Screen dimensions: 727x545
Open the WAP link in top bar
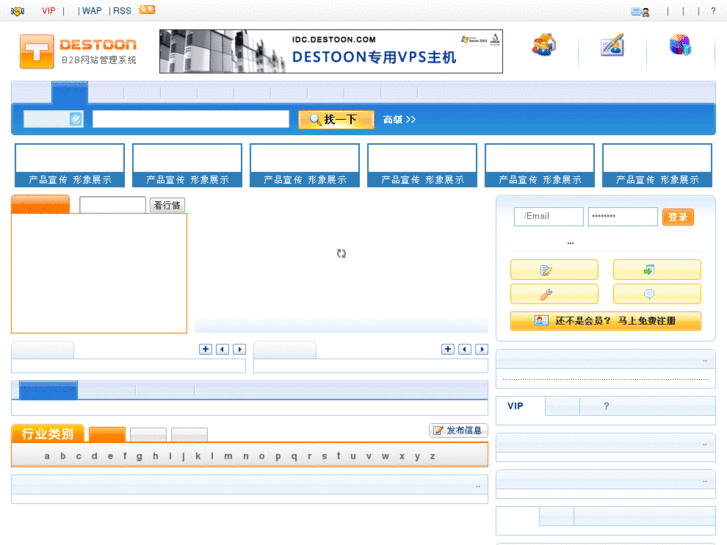(92, 11)
